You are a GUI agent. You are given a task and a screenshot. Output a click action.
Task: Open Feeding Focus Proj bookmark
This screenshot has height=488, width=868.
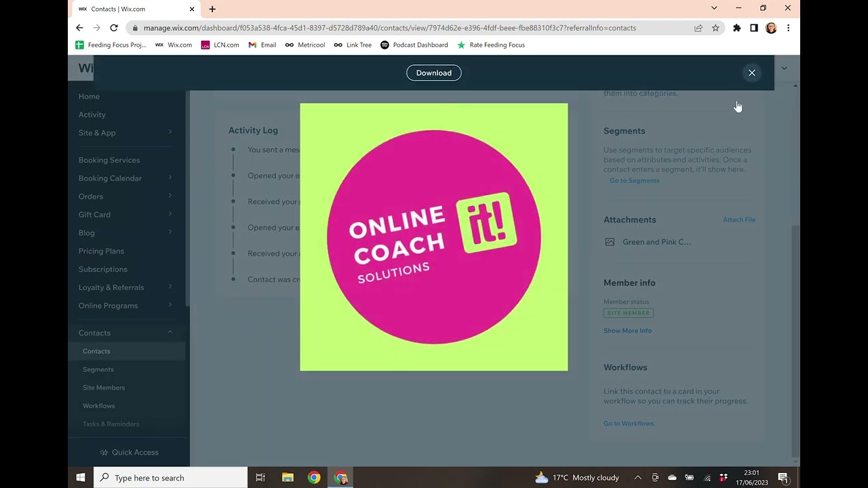[x=111, y=45]
